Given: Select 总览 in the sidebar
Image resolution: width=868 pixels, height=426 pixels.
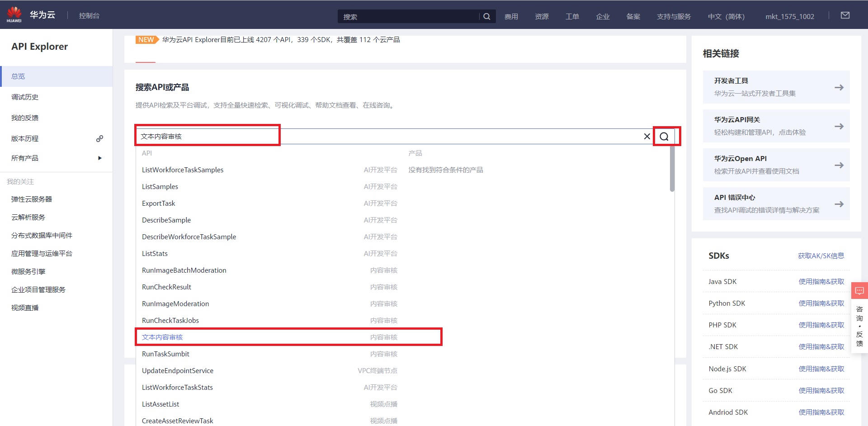Looking at the screenshot, I should pyautogui.click(x=57, y=76).
